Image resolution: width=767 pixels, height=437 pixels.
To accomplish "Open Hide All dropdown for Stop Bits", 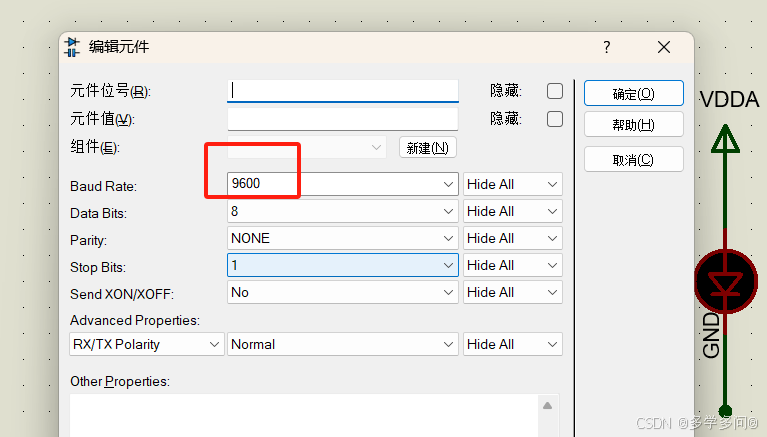I will pyautogui.click(x=513, y=265).
